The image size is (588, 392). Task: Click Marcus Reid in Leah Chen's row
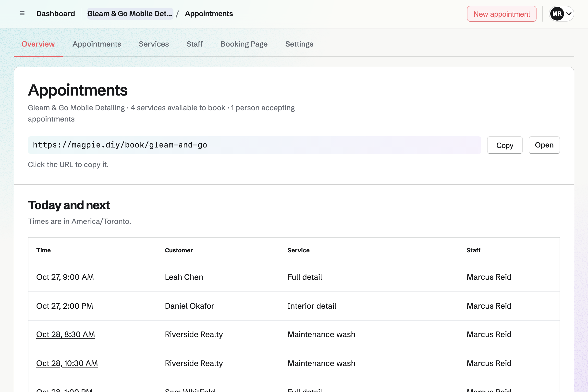(489, 277)
